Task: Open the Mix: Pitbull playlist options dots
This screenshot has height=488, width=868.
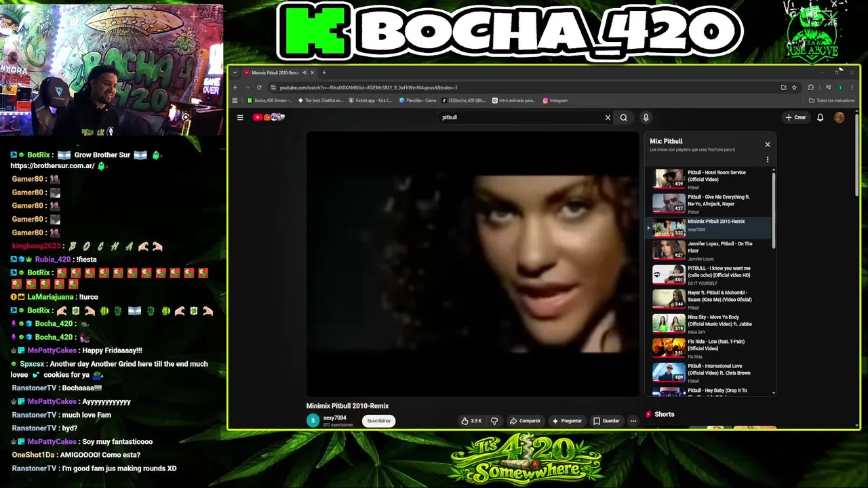Action: (x=768, y=160)
